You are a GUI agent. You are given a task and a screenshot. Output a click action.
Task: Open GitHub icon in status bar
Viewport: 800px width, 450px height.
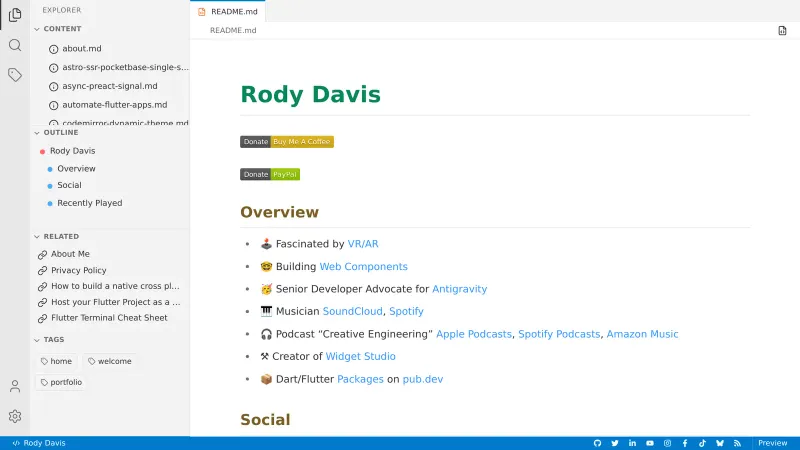[x=598, y=443]
